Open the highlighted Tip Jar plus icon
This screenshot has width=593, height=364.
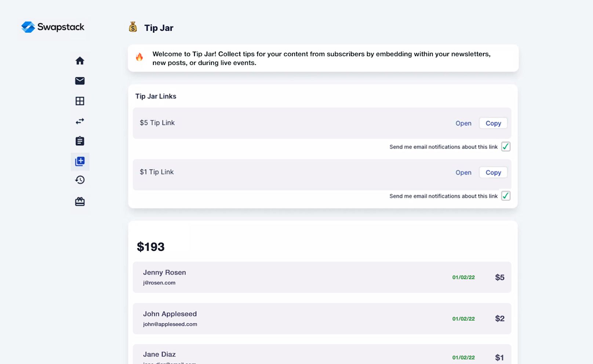click(80, 161)
